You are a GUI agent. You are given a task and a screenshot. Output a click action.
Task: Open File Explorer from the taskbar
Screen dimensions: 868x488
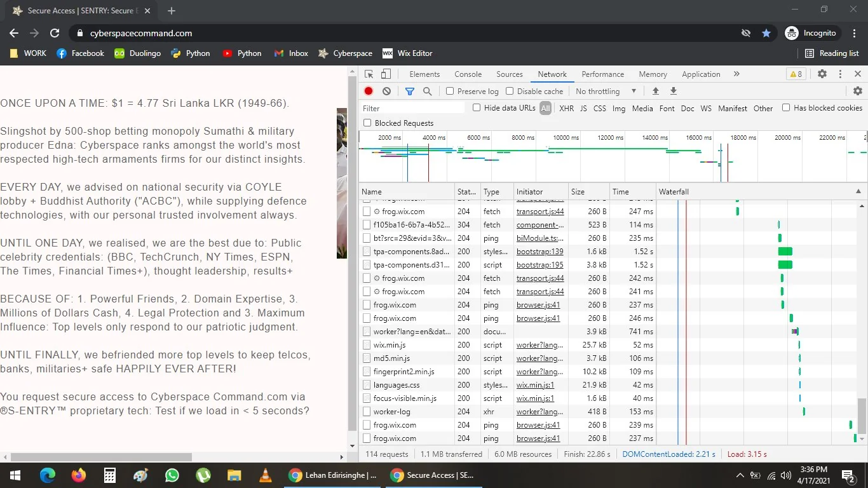point(234,475)
